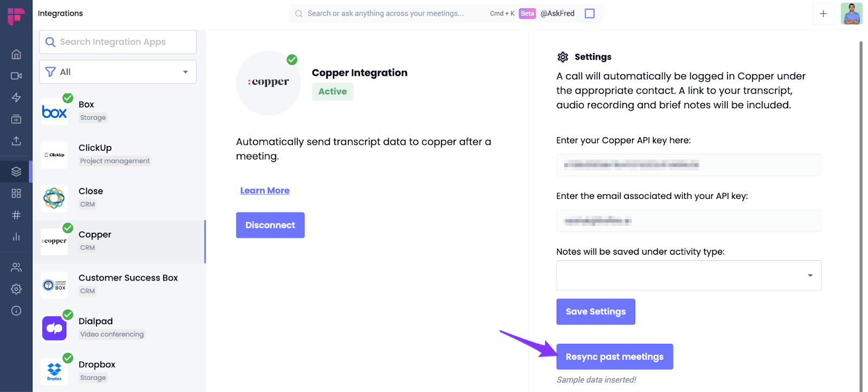Image resolution: width=868 pixels, height=392 pixels.
Task: Open the activity type dropdown
Action: [688, 275]
